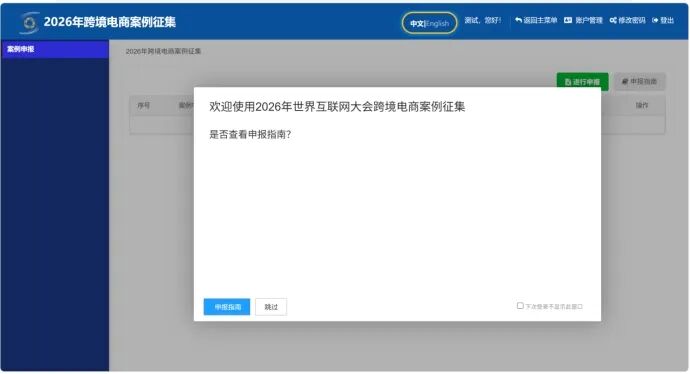The height and width of the screenshot is (374, 690).
Task: Open 修改密码 change password
Action: coord(628,20)
